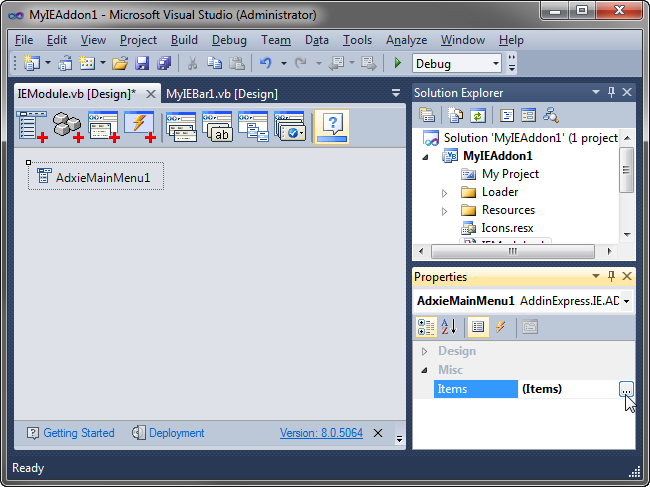The image size is (650, 487).
Task: Click Solution Explorer Refresh icon
Action: point(478,115)
